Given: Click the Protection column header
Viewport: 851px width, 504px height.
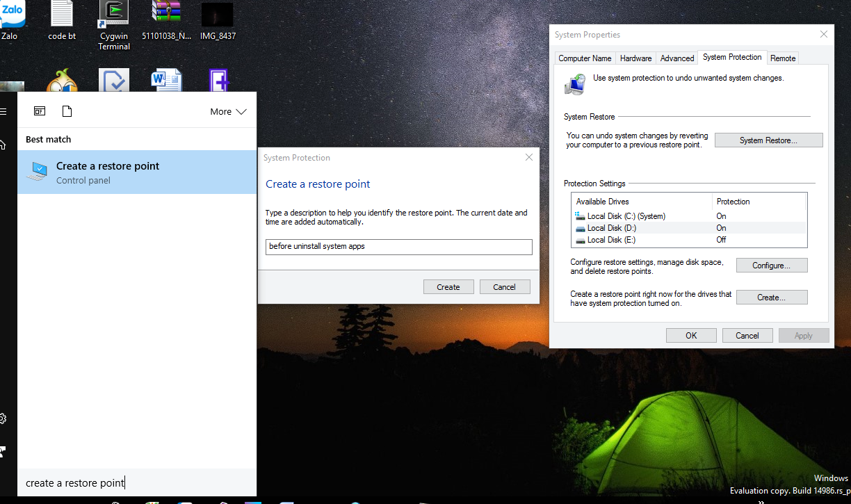Looking at the screenshot, I should pos(759,202).
